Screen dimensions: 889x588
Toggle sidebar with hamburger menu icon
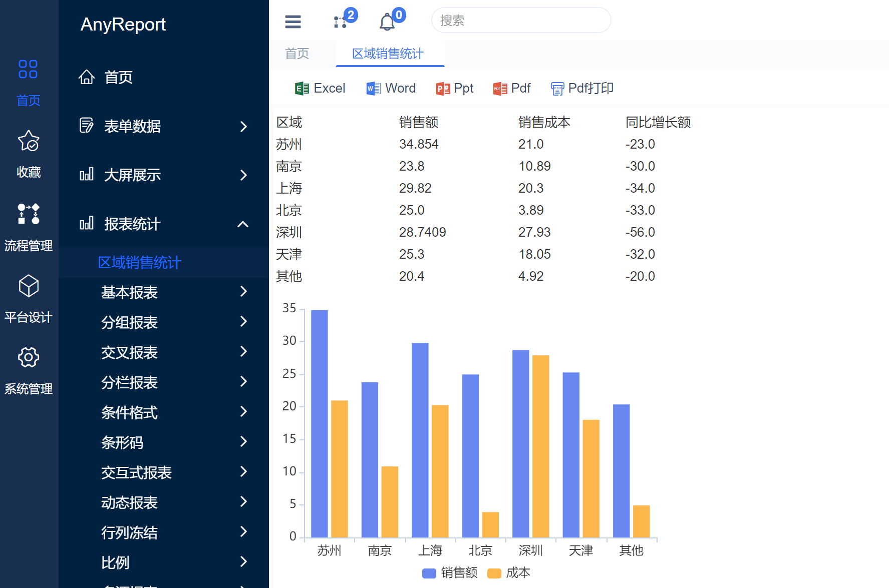293,22
